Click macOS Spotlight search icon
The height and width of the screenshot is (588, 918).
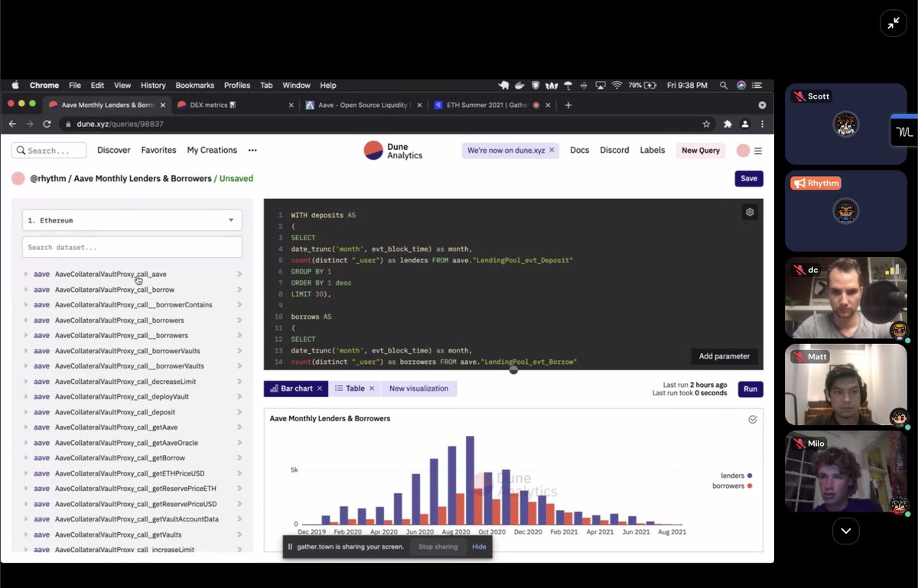(723, 86)
